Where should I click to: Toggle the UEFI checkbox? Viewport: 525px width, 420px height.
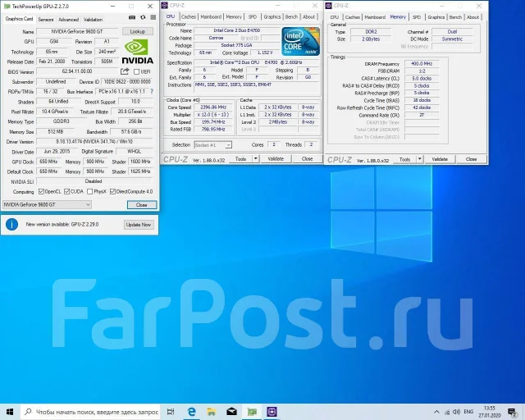137,71
